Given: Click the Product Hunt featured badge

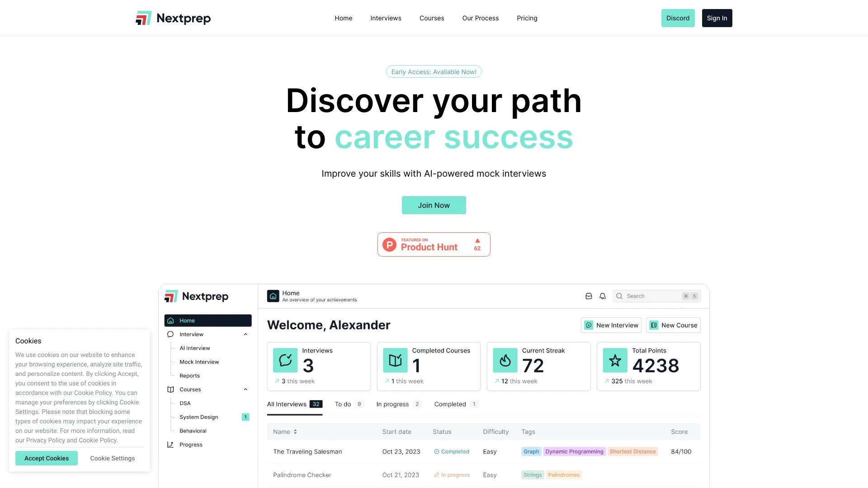Looking at the screenshot, I should click(434, 244).
